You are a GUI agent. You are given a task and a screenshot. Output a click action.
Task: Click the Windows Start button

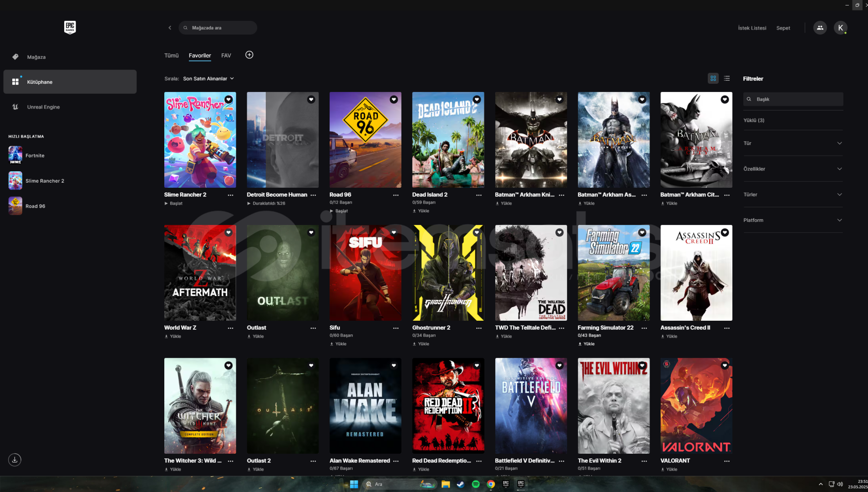point(354,484)
